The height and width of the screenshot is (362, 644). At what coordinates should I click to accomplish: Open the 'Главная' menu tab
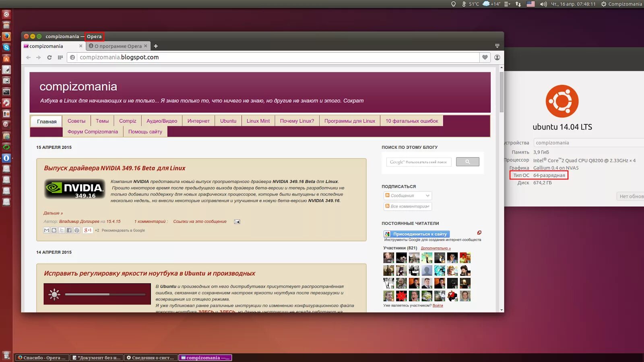(47, 121)
